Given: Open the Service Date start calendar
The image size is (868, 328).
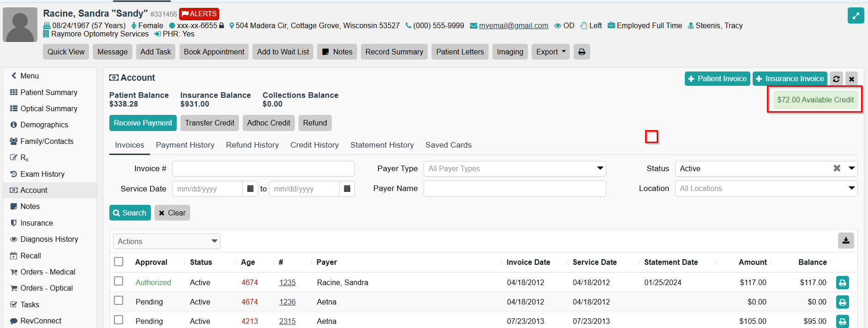Looking at the screenshot, I should tap(250, 189).
